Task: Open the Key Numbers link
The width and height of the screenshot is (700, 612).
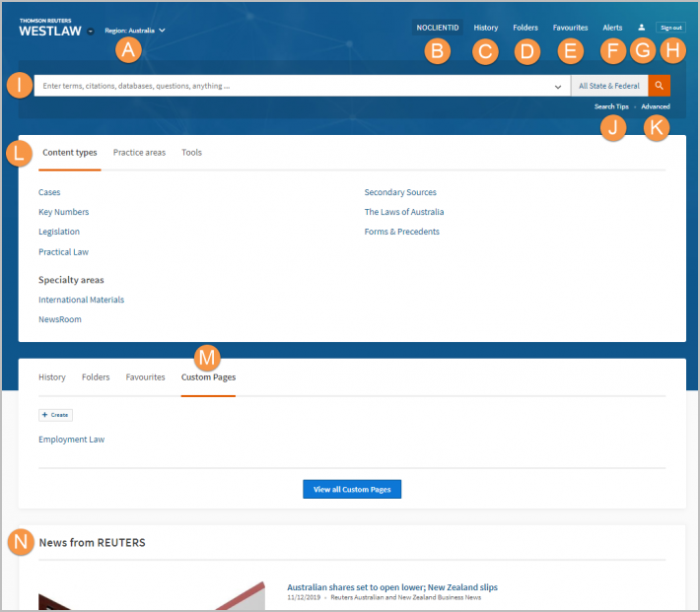Action: (x=63, y=212)
